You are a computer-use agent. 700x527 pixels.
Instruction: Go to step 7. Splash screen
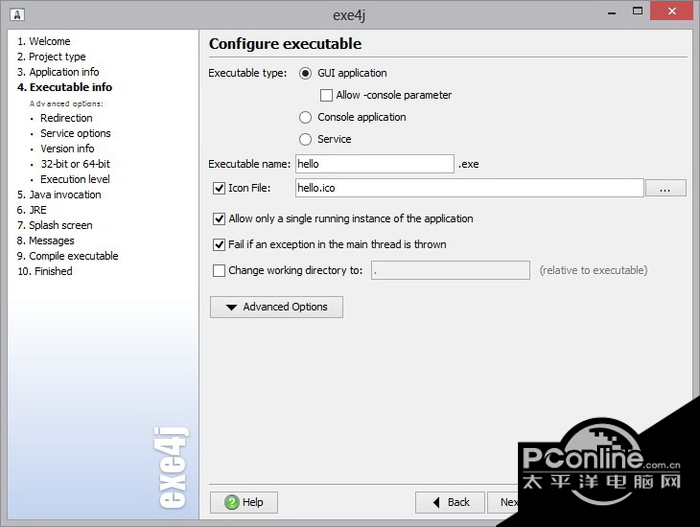pyautogui.click(x=54, y=225)
